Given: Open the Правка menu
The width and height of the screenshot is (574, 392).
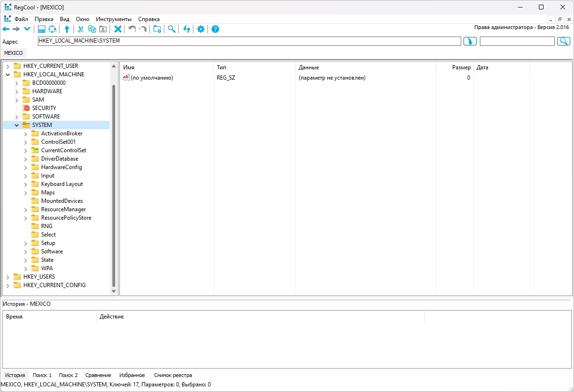Looking at the screenshot, I should pos(44,19).
